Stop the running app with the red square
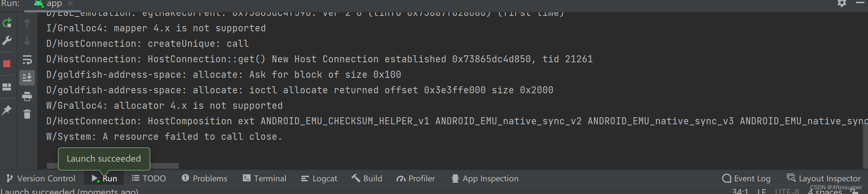The image size is (868, 194). pos(7,64)
